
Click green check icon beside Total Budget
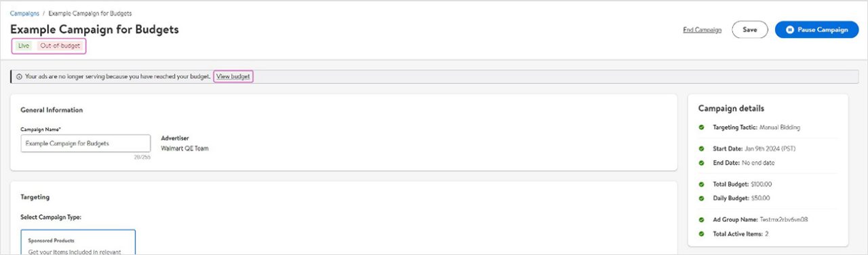(701, 184)
